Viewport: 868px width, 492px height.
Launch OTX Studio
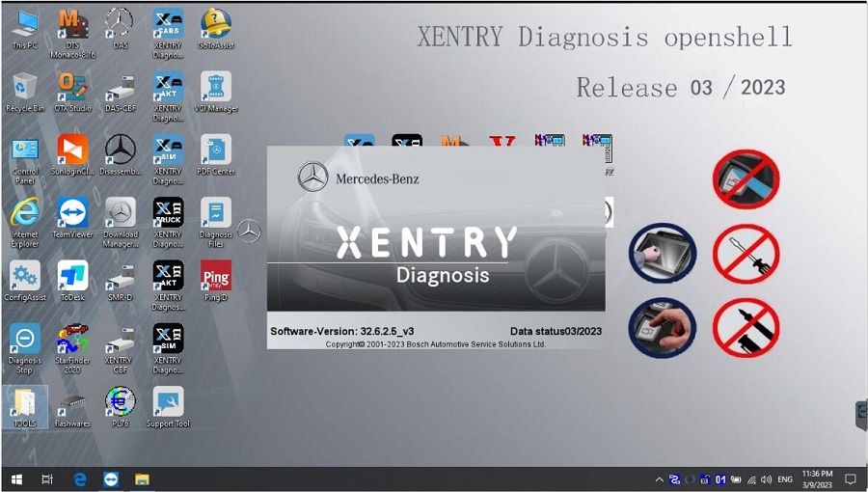pos(72,93)
